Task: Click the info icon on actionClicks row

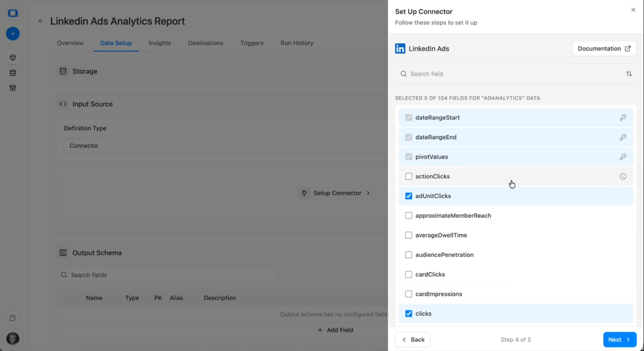Action: pos(623,176)
